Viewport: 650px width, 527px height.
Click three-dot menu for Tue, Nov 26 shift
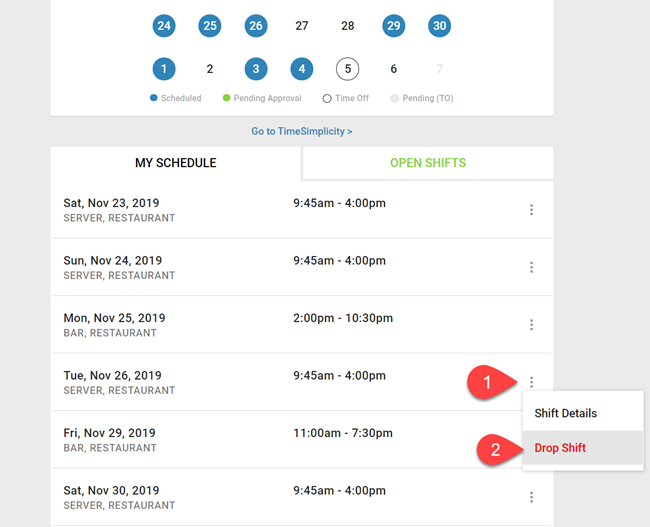point(531,382)
